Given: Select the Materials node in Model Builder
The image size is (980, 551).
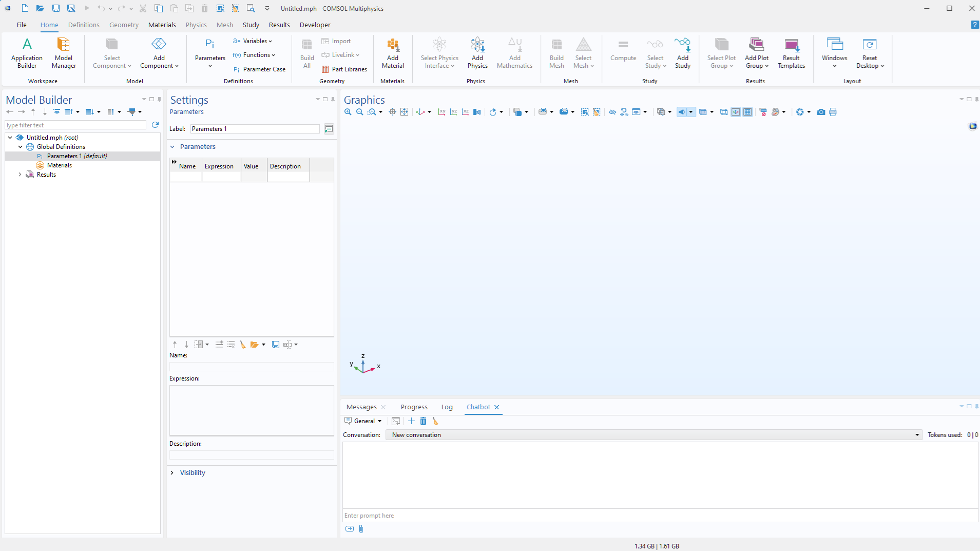Looking at the screenshot, I should pos(59,165).
